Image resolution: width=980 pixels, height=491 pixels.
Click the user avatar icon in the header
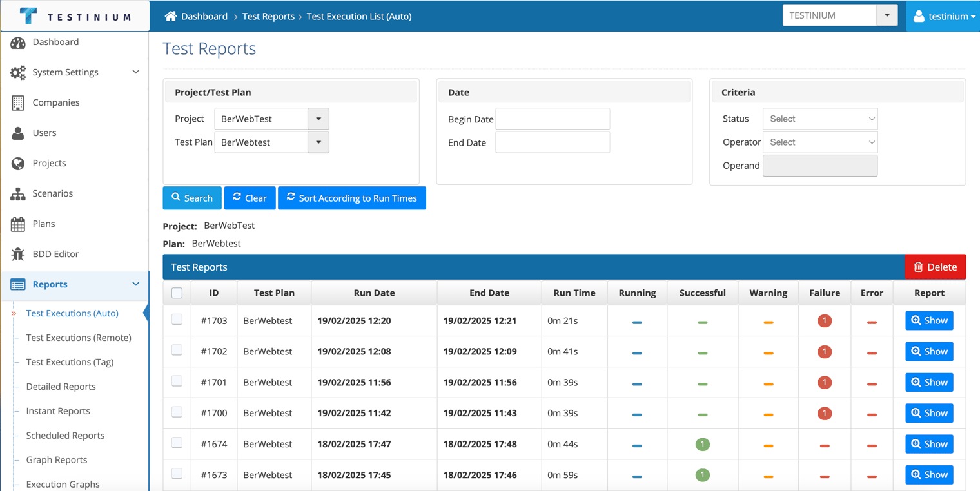point(919,16)
